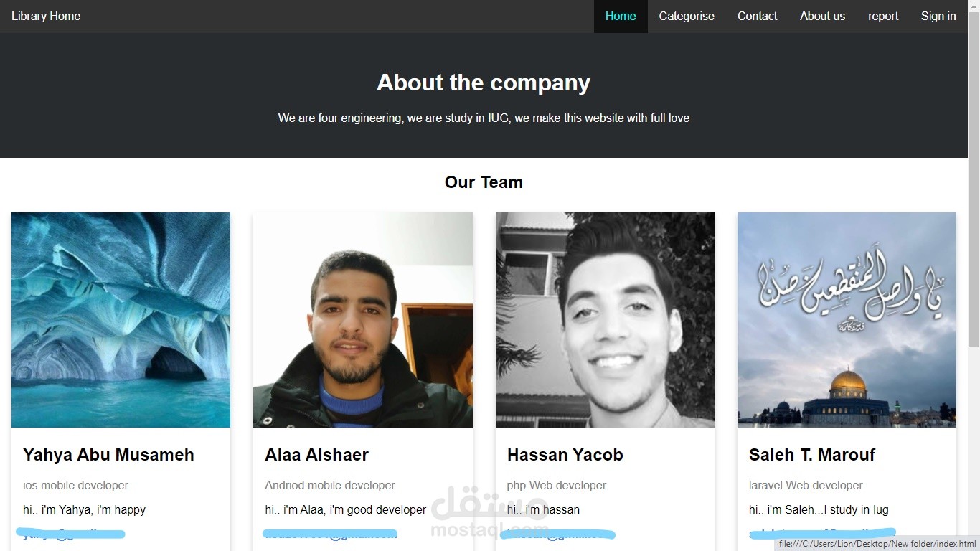Click the Sign in link
980x551 pixels.
click(x=938, y=16)
